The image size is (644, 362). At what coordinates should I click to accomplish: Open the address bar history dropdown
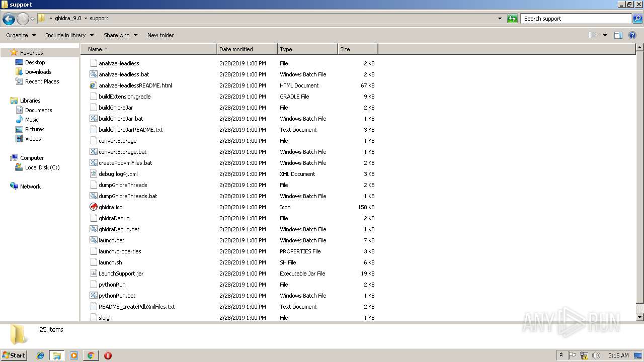pos(500,19)
